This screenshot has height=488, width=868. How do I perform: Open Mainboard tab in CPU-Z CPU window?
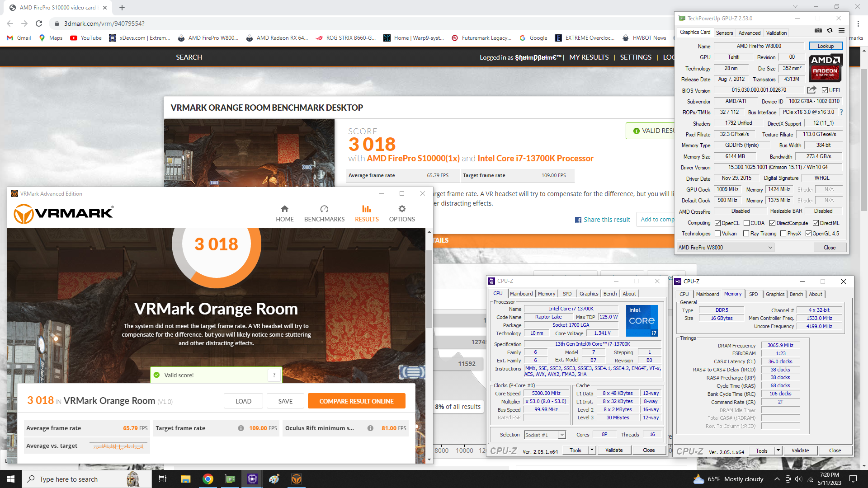point(521,294)
